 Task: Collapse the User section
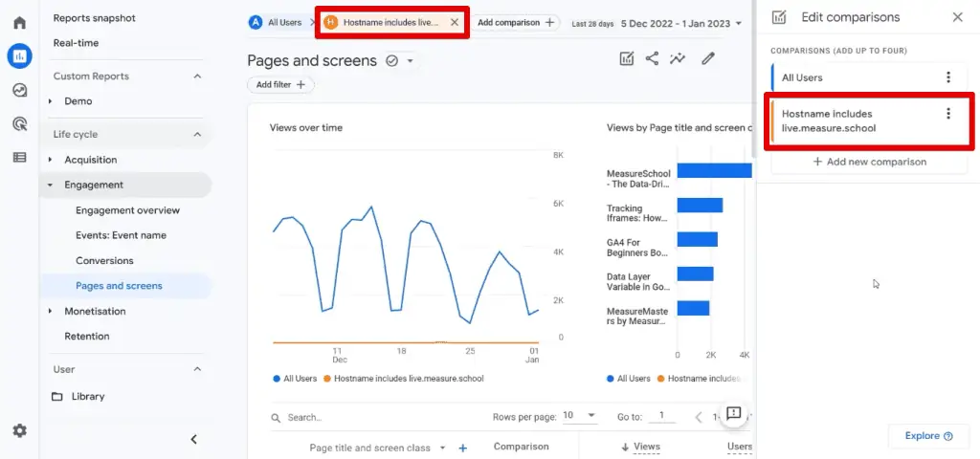point(197,369)
